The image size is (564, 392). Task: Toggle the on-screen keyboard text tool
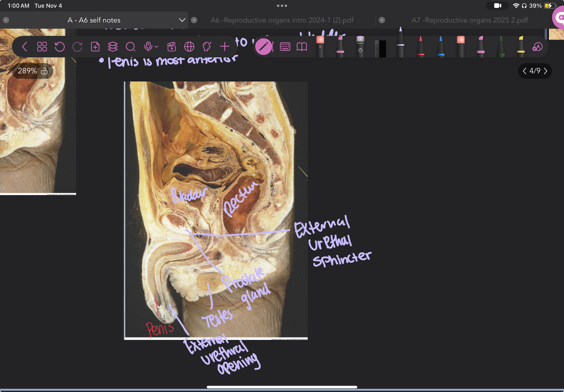tap(285, 47)
